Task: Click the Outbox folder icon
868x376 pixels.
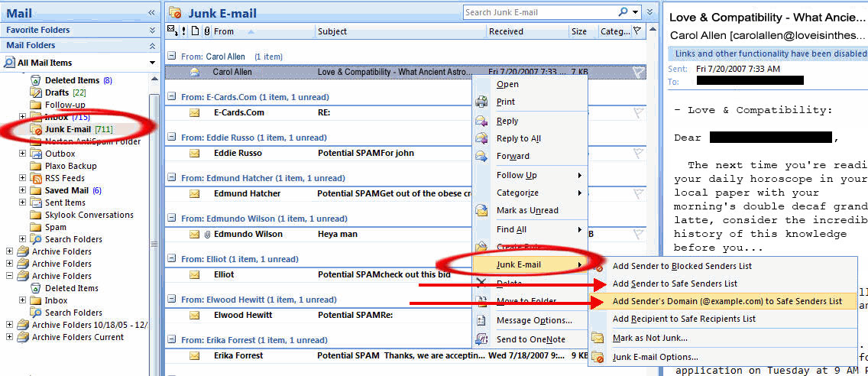Action: [35, 154]
